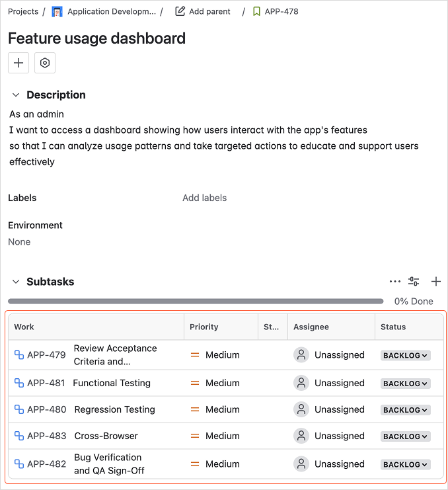Open the subtasks more actions ellipsis

[395, 282]
